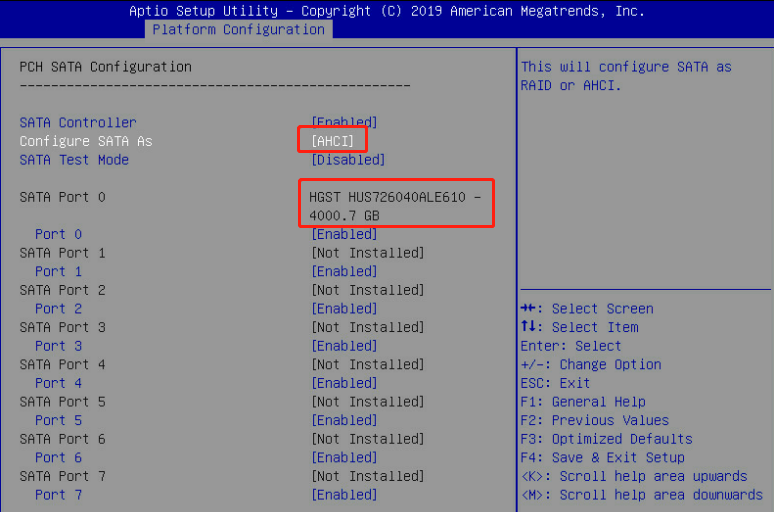Click the Enter: Select hint

(571, 346)
